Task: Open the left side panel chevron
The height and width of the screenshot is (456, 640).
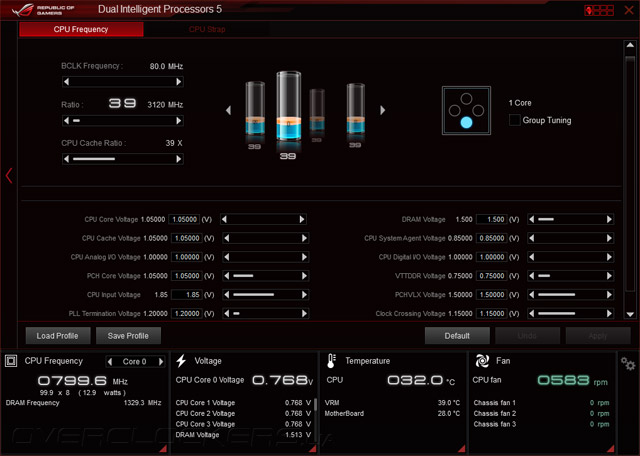Action: (9, 176)
